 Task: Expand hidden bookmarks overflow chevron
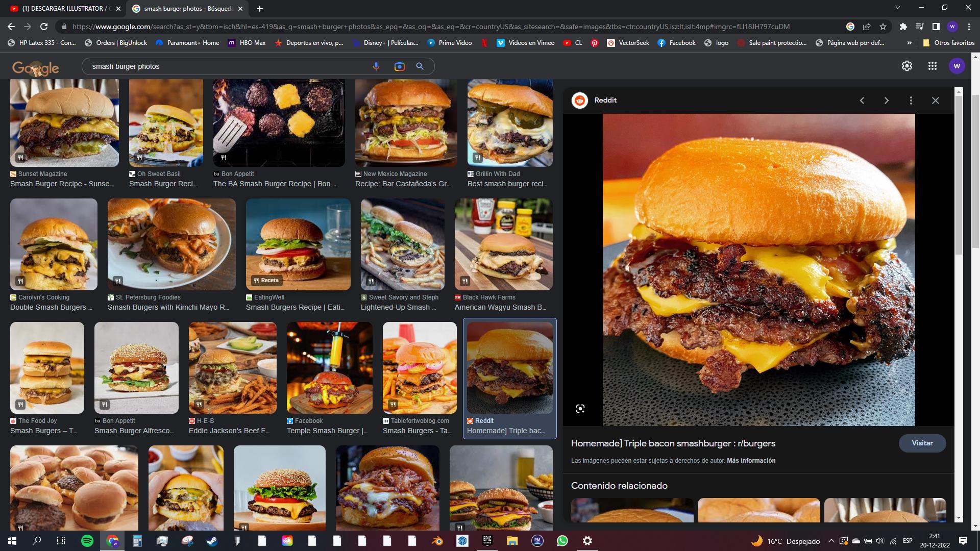[x=909, y=43]
